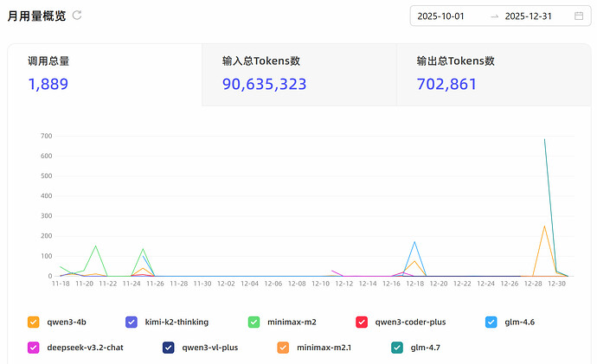
Task: Click the start date field 2025-10-01
Action: coord(440,16)
